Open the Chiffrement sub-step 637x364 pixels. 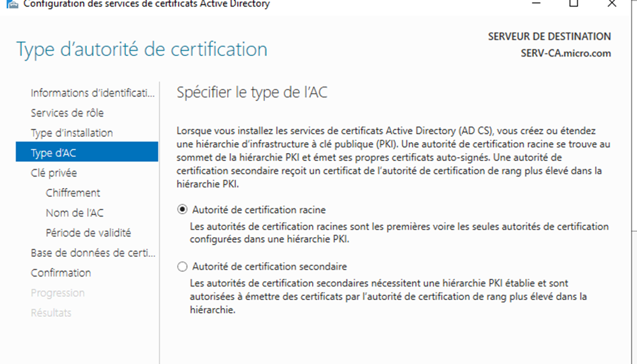73,193
